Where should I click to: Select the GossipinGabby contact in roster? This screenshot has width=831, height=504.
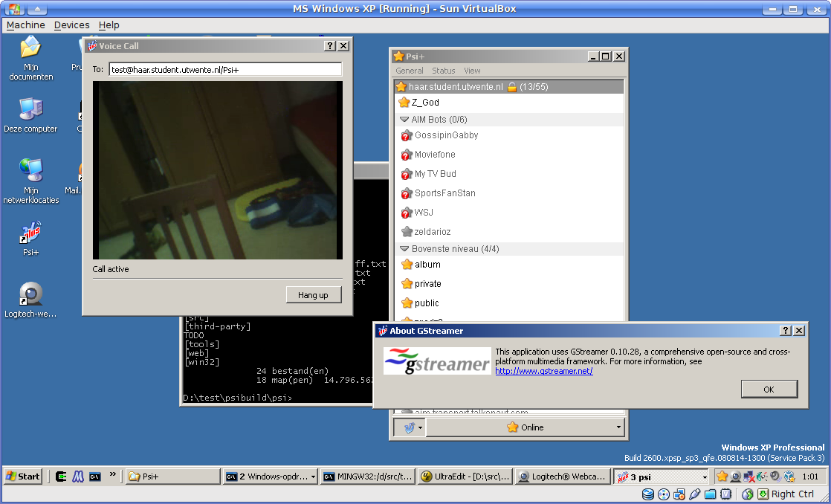446,135
